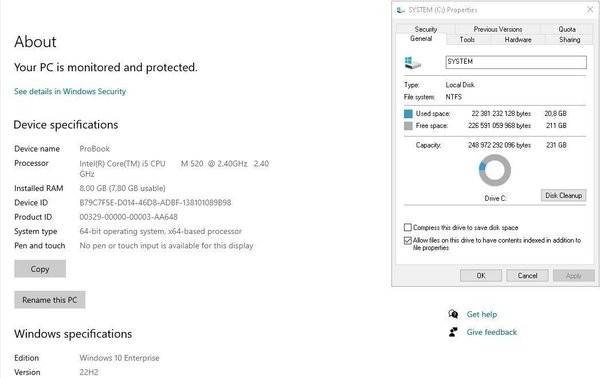Switch to the Security tab
The height and width of the screenshot is (378, 600).
(426, 29)
